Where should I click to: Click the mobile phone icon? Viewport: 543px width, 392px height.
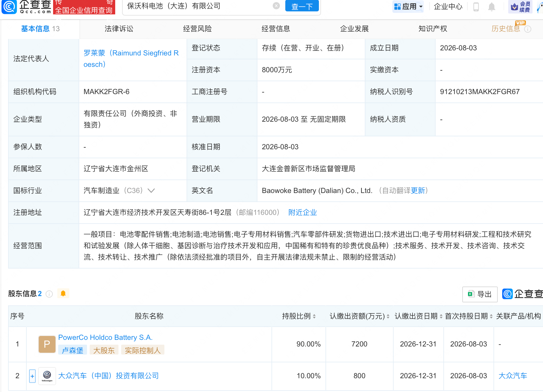(x=476, y=7)
